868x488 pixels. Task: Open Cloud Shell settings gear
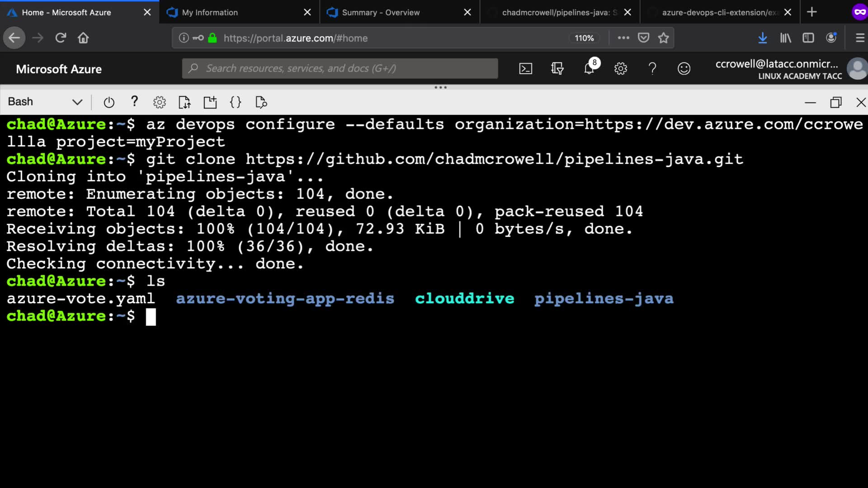[x=159, y=102]
